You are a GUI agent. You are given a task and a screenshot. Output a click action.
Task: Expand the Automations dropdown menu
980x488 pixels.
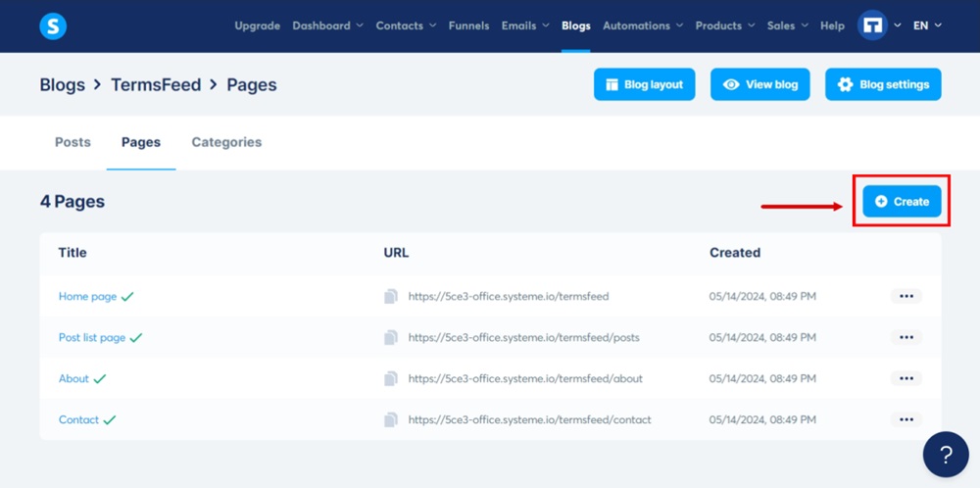click(643, 25)
